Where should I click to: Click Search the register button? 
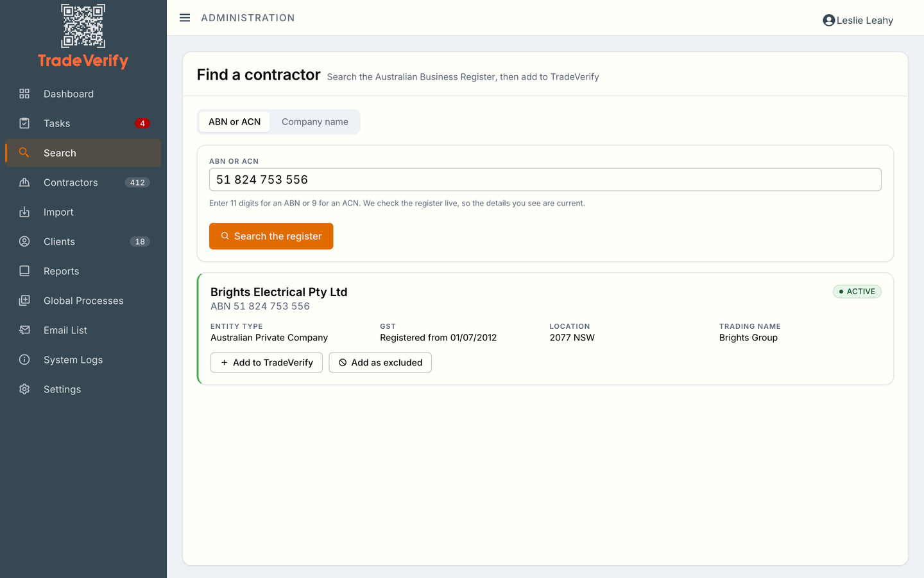click(271, 236)
